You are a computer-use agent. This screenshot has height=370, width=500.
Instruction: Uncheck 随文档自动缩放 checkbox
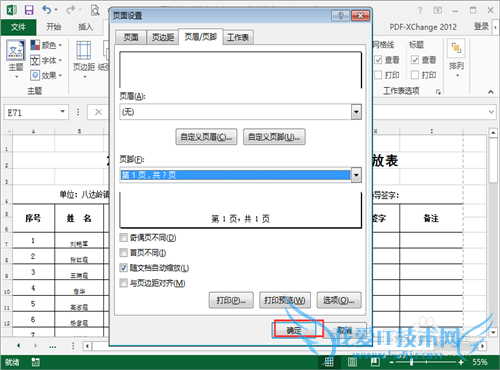tap(123, 268)
